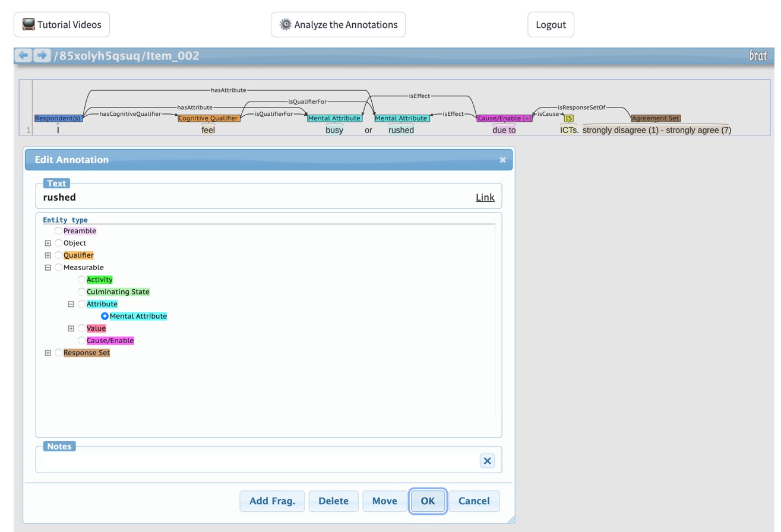Click Analyze the Annotations button
This screenshot has width=781, height=532.
[x=338, y=24]
